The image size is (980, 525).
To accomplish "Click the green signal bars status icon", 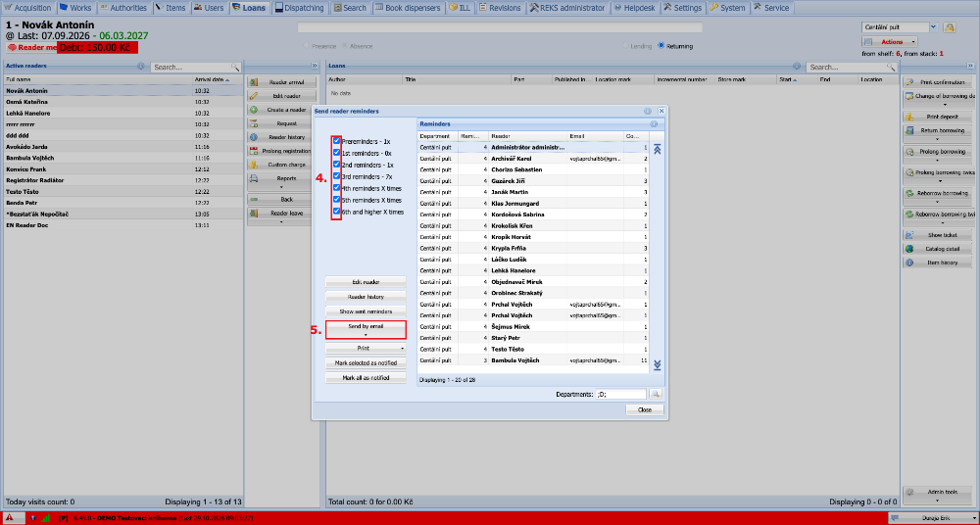I will (46, 517).
